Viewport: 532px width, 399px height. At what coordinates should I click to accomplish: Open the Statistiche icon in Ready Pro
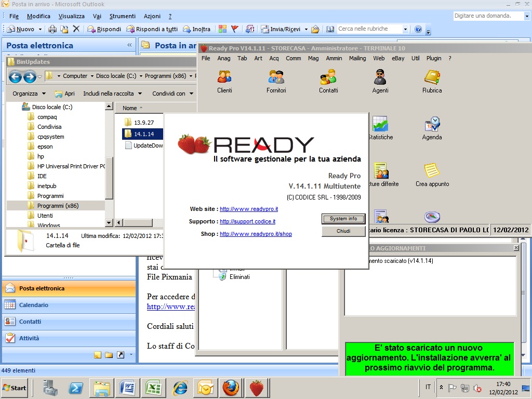(x=380, y=128)
